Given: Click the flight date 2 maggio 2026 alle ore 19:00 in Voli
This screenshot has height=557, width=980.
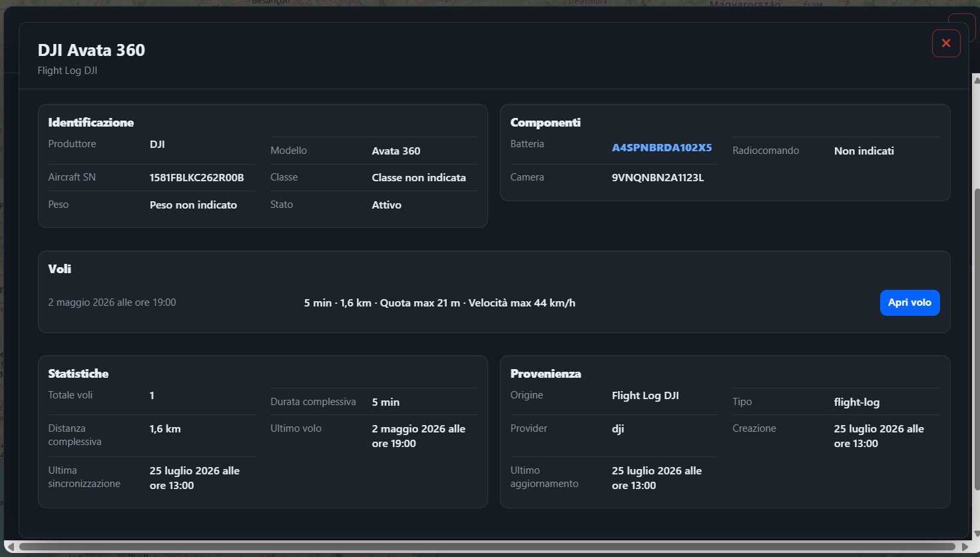Looking at the screenshot, I should 113,302.
